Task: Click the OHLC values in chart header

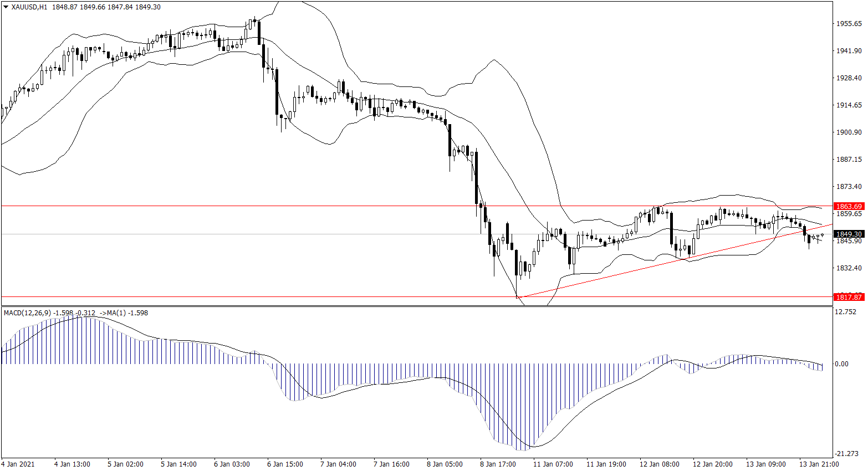Action: click(x=106, y=7)
